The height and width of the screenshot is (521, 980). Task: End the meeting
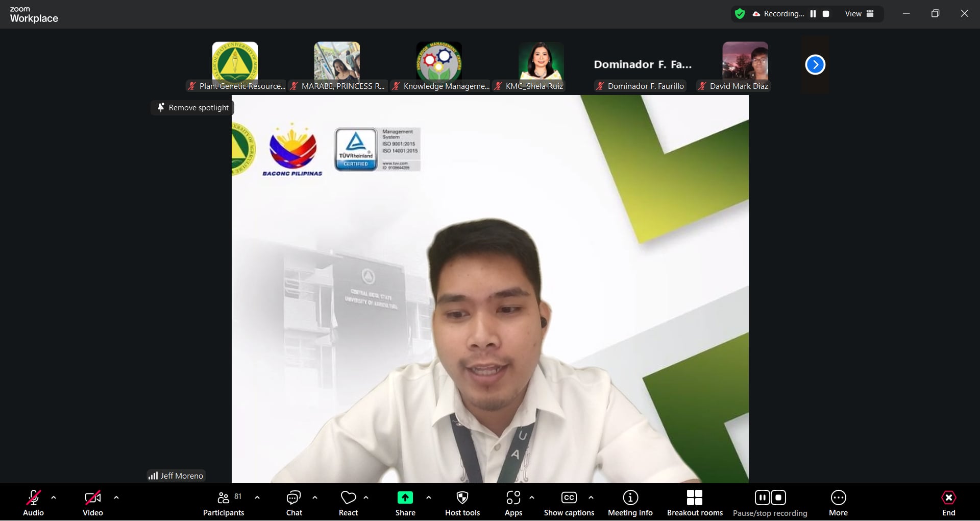(948, 503)
